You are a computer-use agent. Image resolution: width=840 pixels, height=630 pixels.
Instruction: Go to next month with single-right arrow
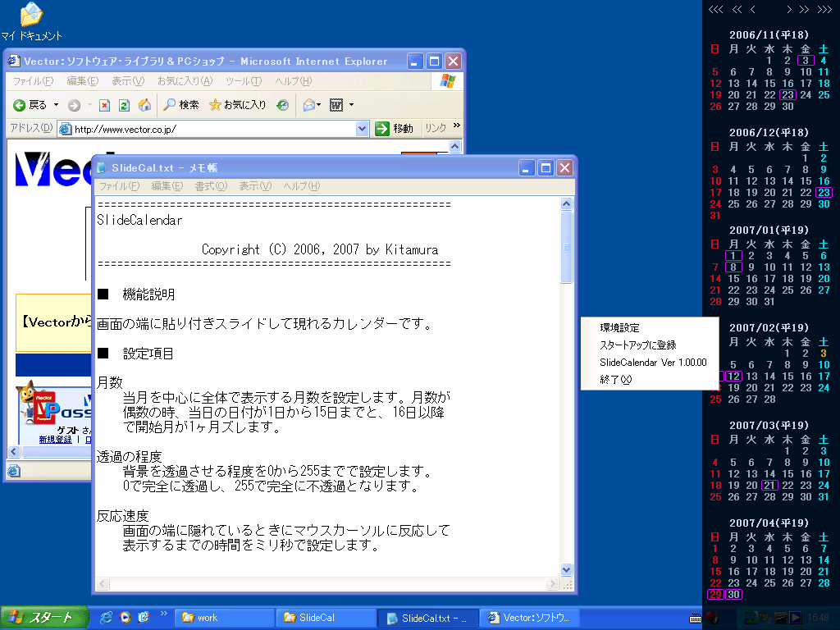pos(788,10)
